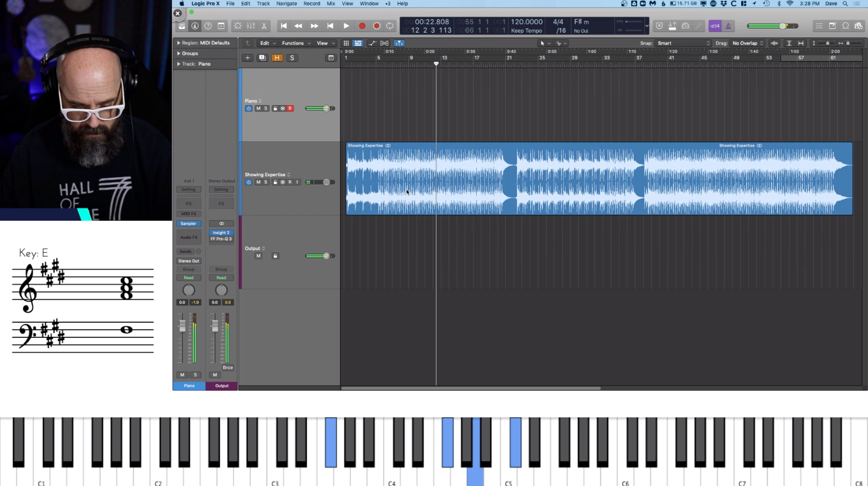
Task: Solo the Piano track
Action: [266, 109]
